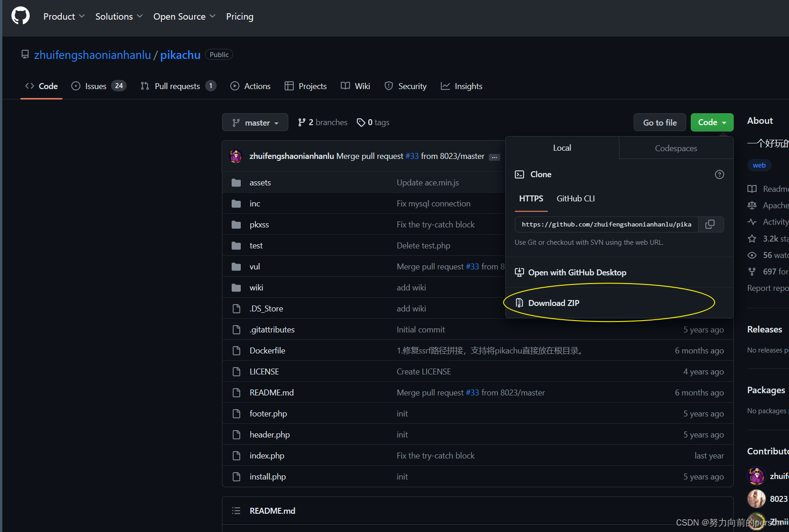
Task: Open the Pricing page
Action: pyautogui.click(x=240, y=16)
